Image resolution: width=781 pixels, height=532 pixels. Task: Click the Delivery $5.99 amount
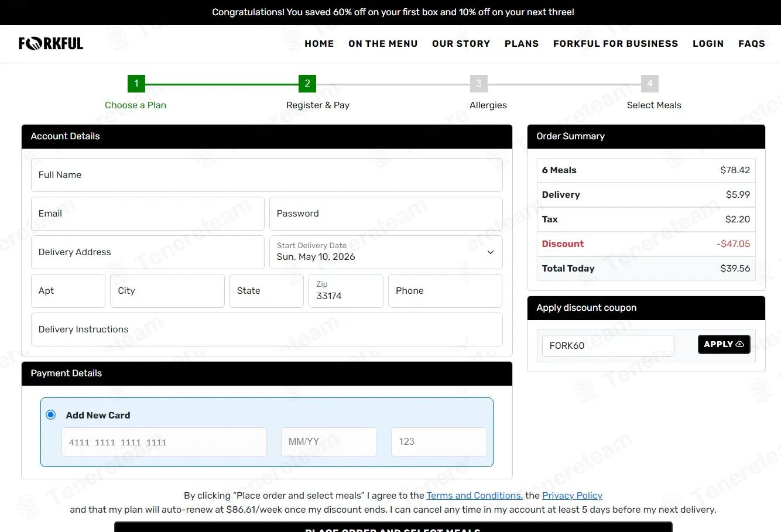[738, 195]
